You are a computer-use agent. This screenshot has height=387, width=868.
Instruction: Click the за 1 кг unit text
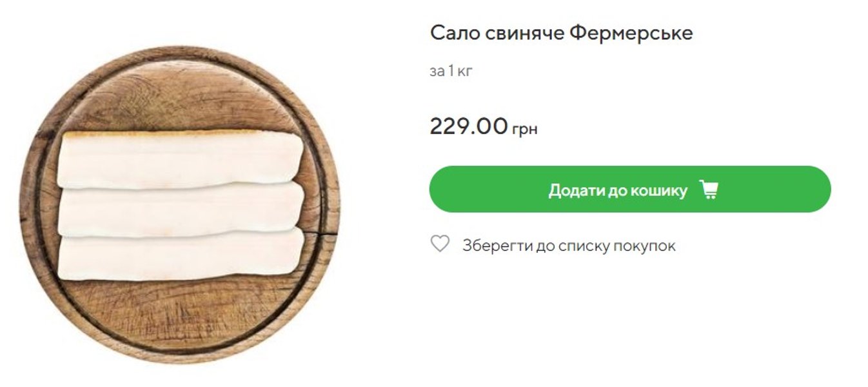coord(451,71)
